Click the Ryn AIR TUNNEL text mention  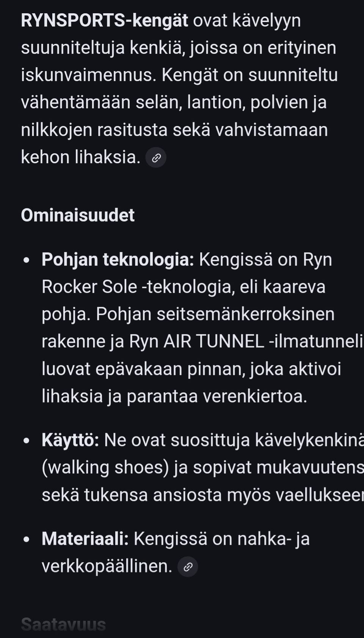click(x=205, y=342)
